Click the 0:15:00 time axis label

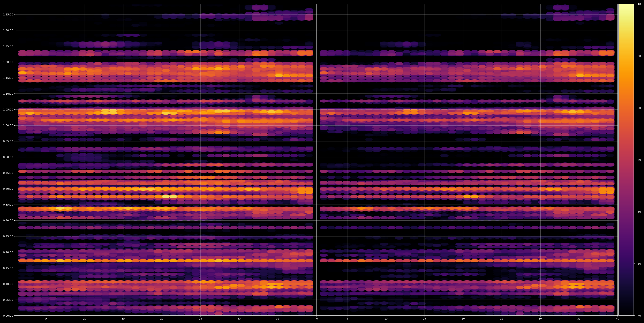click(8, 268)
